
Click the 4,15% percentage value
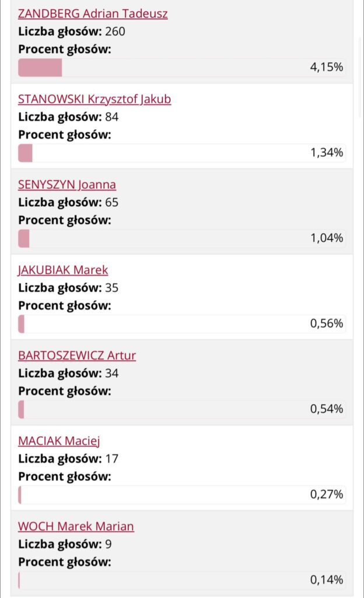click(327, 67)
